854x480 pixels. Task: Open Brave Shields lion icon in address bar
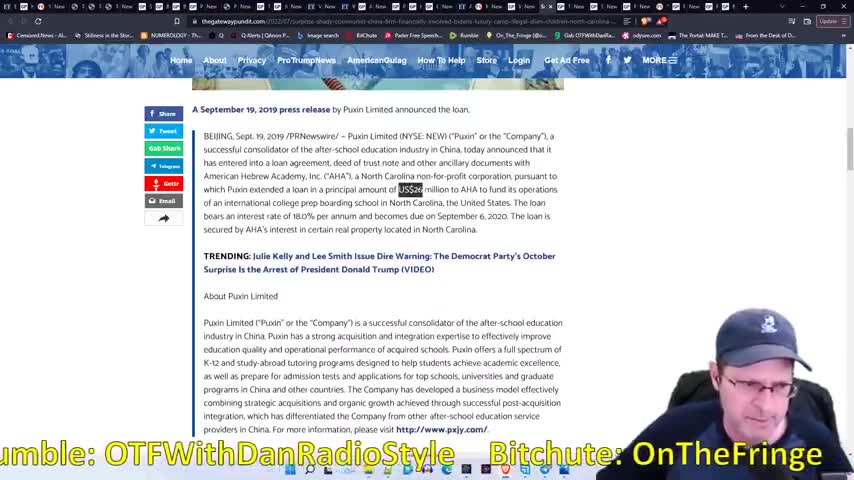click(645, 21)
